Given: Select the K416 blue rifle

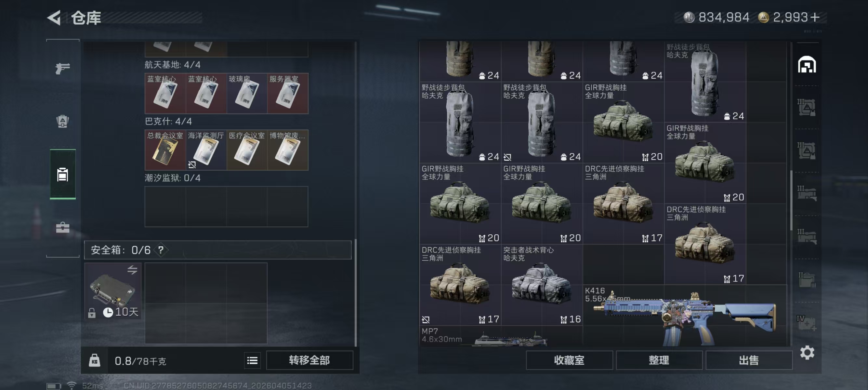Looking at the screenshot, I should click(685, 315).
